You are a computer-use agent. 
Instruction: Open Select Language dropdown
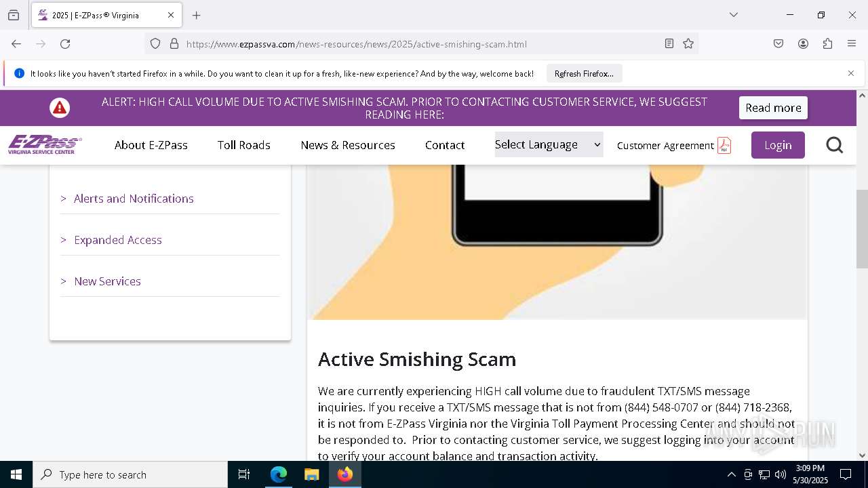pos(549,144)
